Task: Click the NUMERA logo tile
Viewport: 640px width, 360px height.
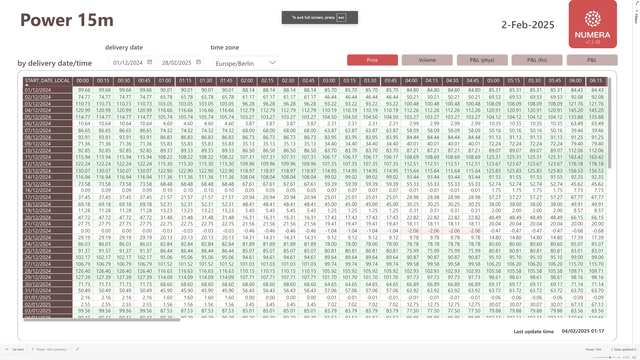Action: pos(593,24)
